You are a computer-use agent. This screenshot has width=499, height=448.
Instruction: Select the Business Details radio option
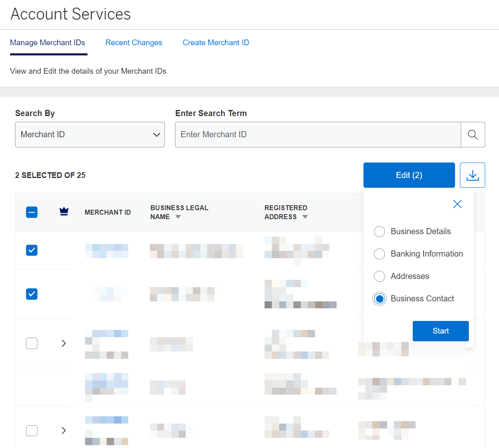[x=379, y=231]
